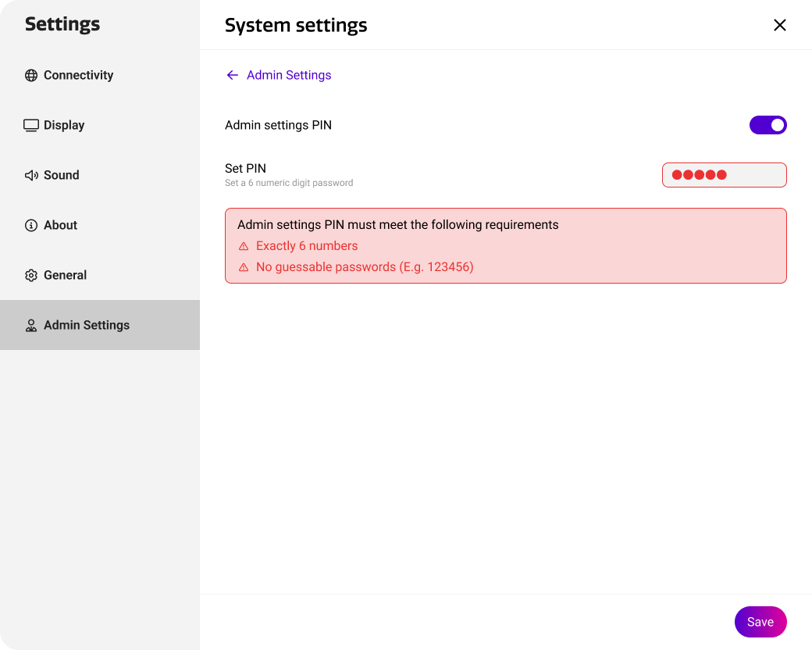This screenshot has width=812, height=650.
Task: Switch to the Connectivity section
Action: point(78,75)
